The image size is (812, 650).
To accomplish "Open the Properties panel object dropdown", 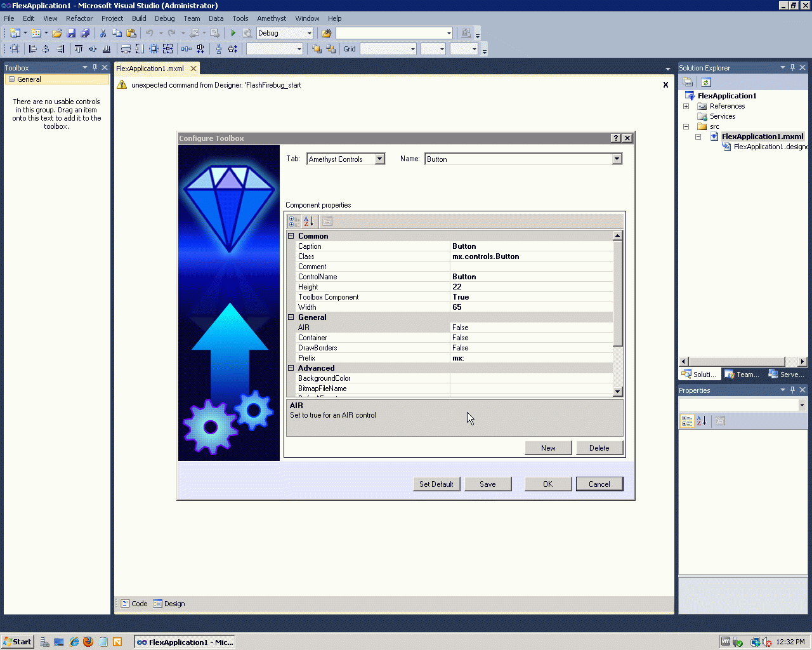I will coord(802,405).
